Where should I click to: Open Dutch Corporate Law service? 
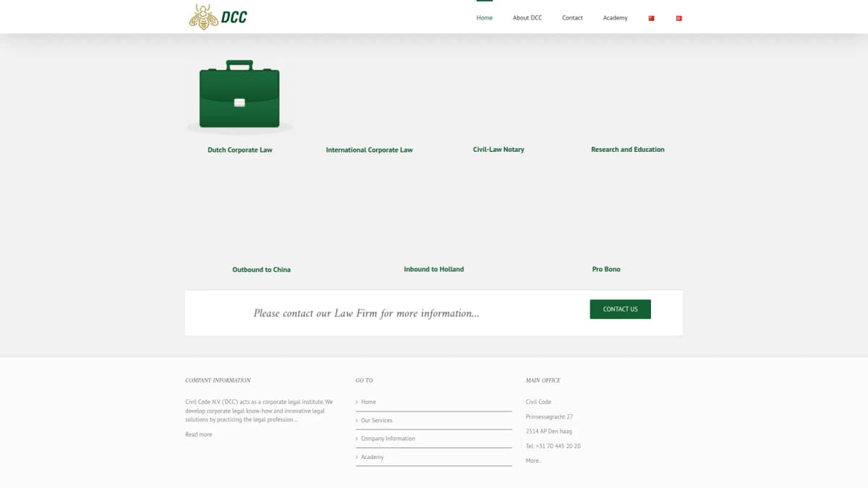tap(239, 150)
